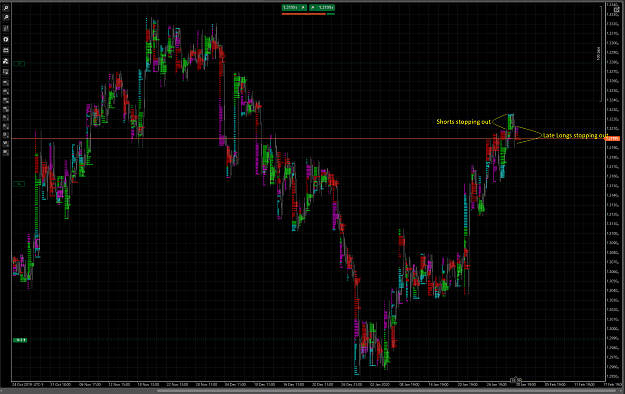Click the left green sell price button
Image resolution: width=625 pixels, height=394 pixels.
coord(294,8)
